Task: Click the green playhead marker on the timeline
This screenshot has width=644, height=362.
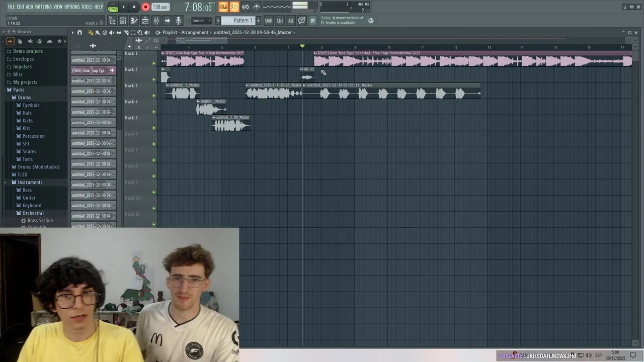Action: pyautogui.click(x=302, y=46)
